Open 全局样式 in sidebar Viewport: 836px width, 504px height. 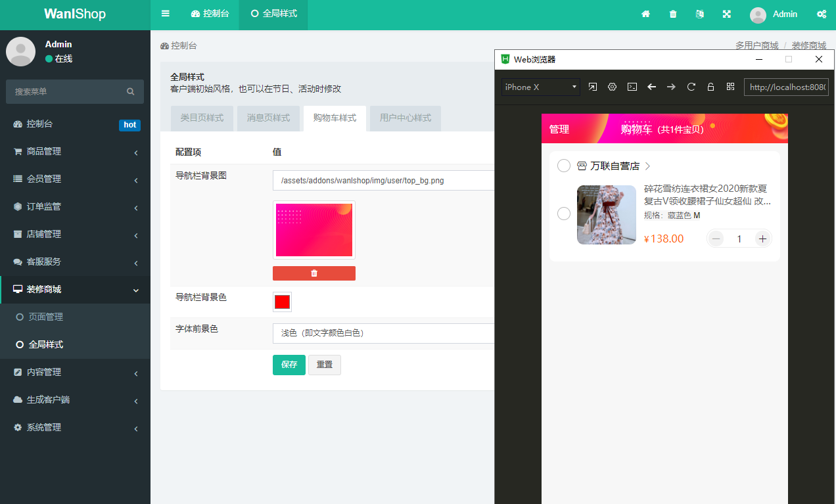pos(75,344)
